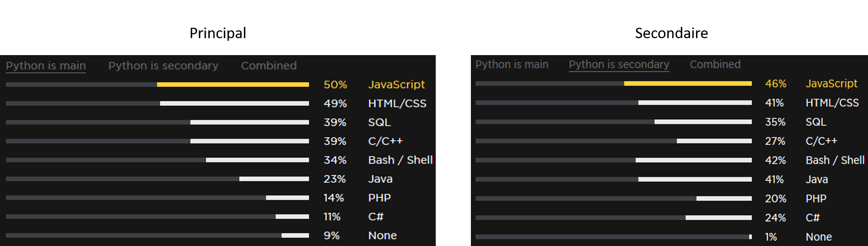This screenshot has height=246, width=868.
Task: Select the underlined 'Python is main' tab
Action: [x=46, y=66]
